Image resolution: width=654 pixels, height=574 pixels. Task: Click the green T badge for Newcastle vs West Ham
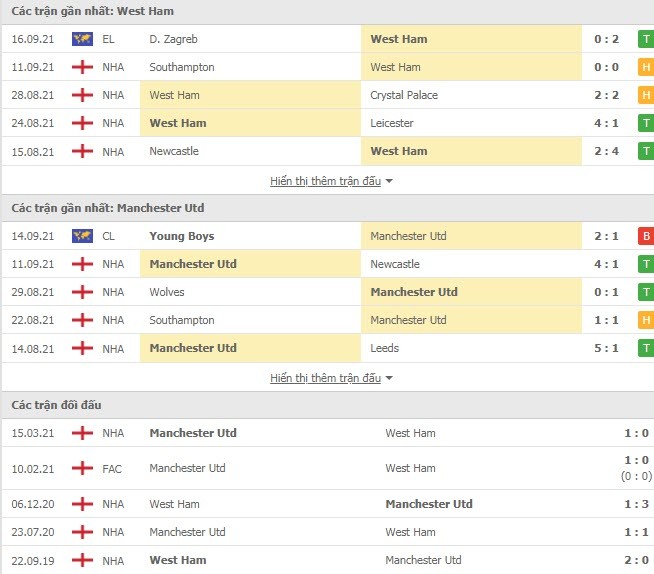646,151
